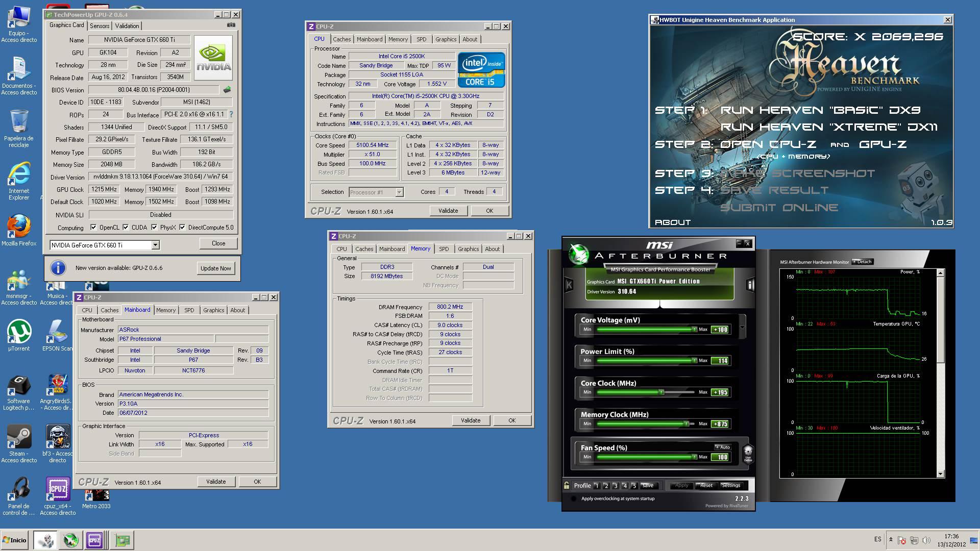Expand hidden tray icons arrow
The image size is (980, 551).
pos(891,540)
